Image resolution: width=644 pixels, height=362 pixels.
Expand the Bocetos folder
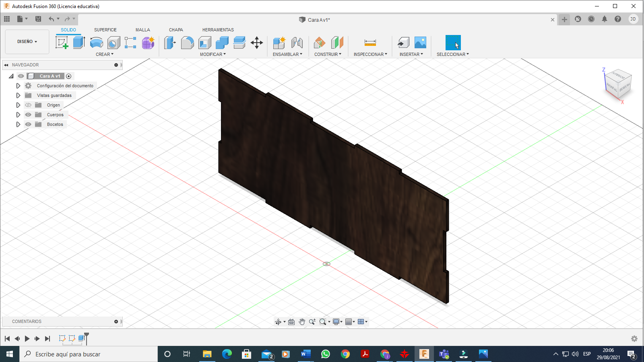[x=18, y=124]
